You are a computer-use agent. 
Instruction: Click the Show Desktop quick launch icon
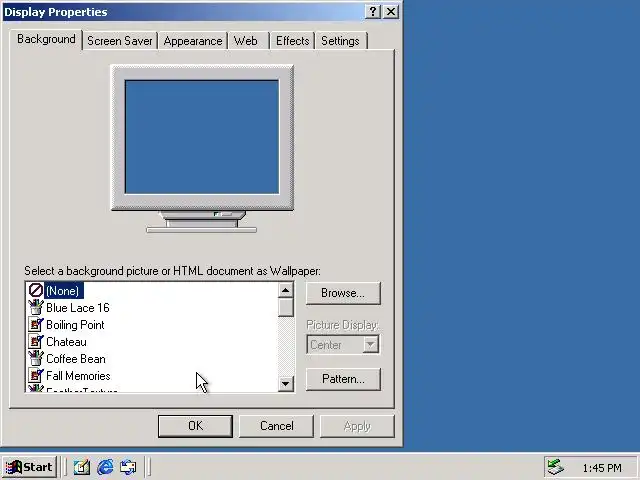click(x=82, y=467)
